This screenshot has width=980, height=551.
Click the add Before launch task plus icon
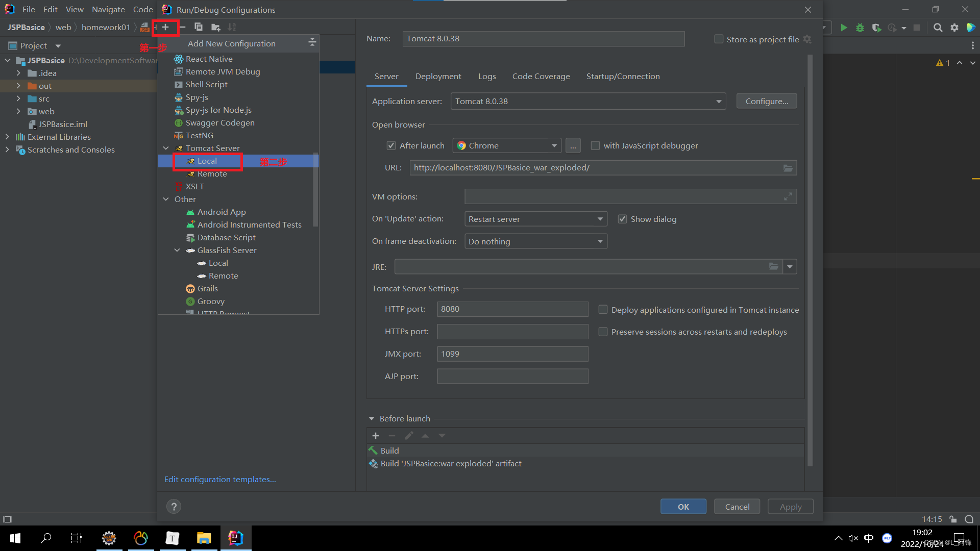[x=376, y=436]
